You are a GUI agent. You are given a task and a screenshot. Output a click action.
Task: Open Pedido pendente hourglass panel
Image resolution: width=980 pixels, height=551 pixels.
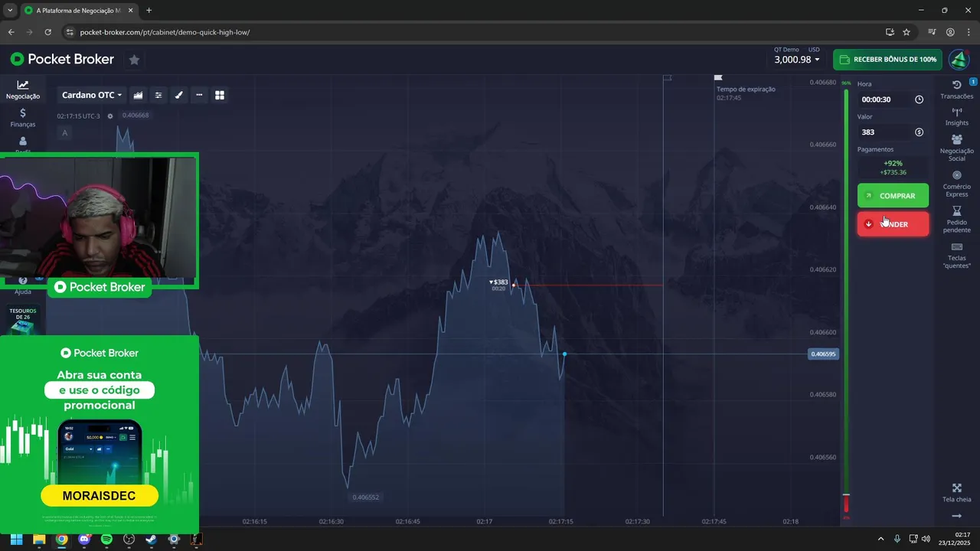pyautogui.click(x=957, y=220)
